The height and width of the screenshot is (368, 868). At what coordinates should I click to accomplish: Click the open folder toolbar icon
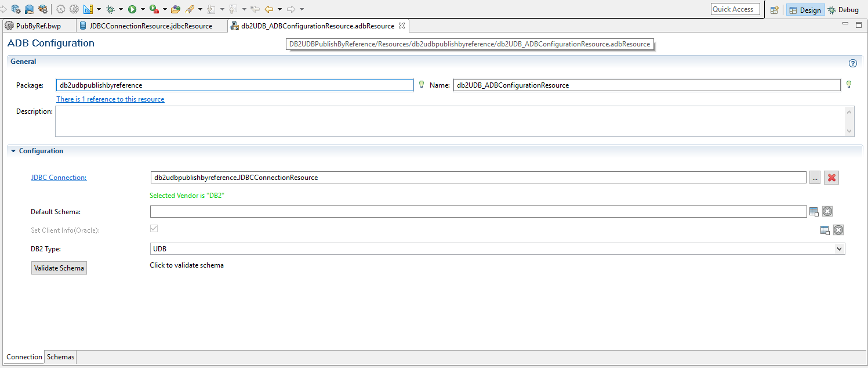point(176,9)
